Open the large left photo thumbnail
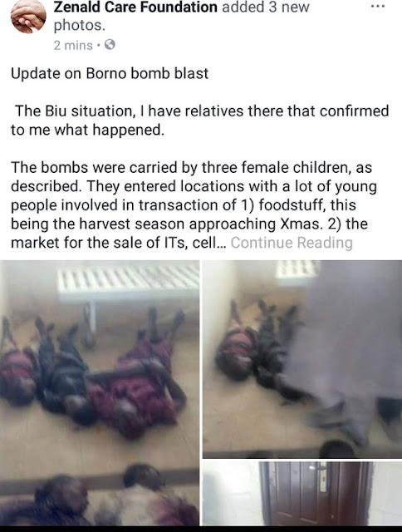Image resolution: width=402 pixels, height=532 pixels. coord(100,393)
